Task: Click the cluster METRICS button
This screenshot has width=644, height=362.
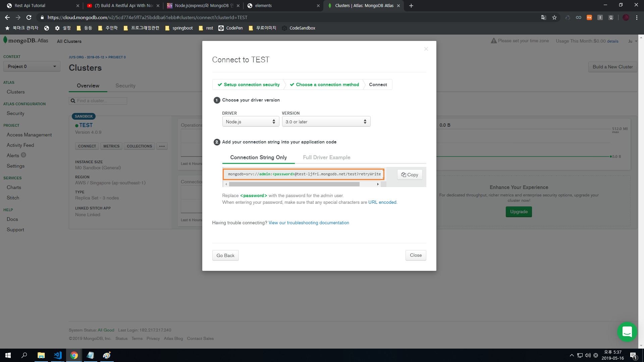Action: pyautogui.click(x=111, y=146)
